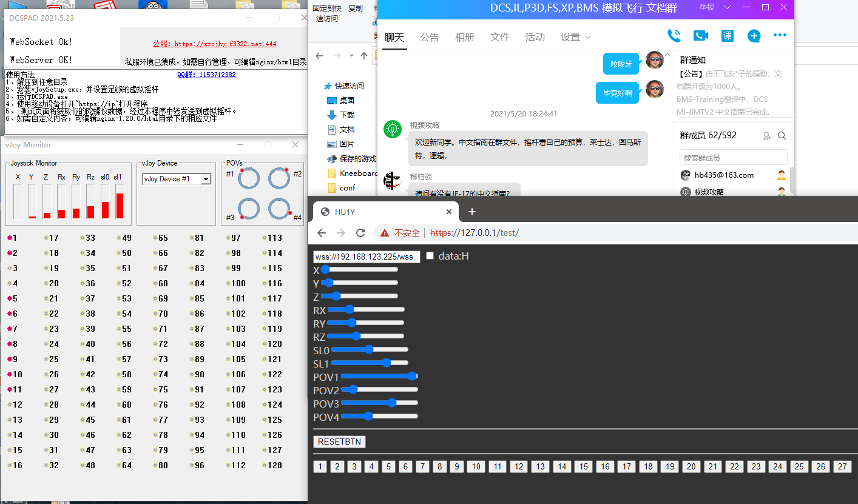Screen dimensions: 858x504
Task: Open the vJoy Device #1 dropdown
Action: [x=206, y=179]
